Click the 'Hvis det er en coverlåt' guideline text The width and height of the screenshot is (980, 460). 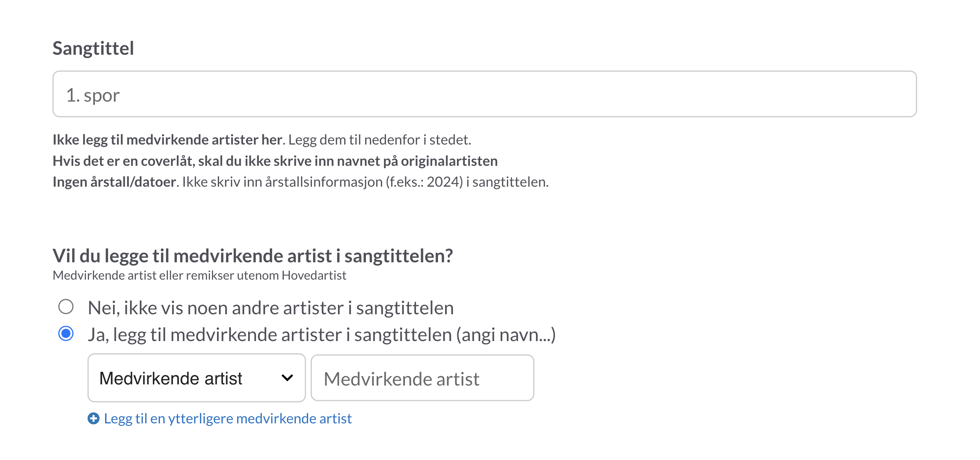(x=275, y=161)
